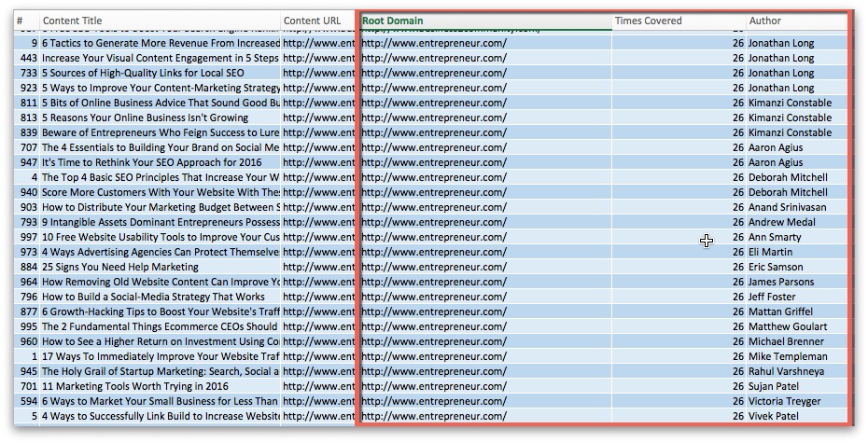
Task: Click row number 811 cell
Action: (26, 103)
